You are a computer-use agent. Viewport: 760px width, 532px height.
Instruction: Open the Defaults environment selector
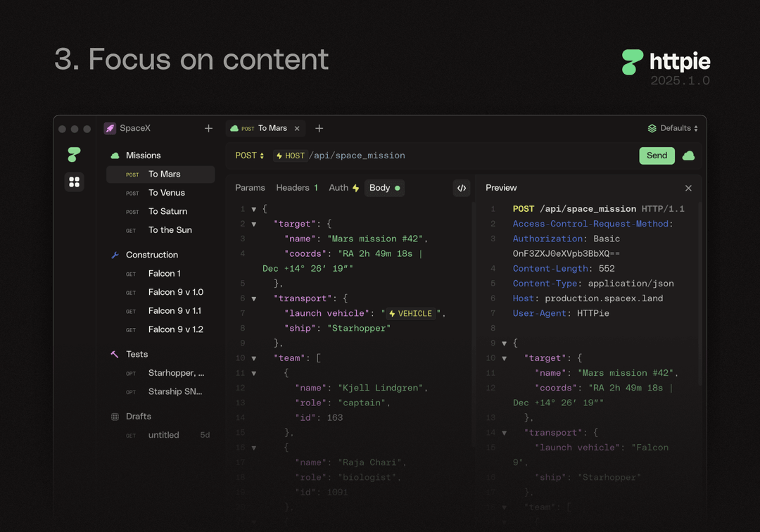click(673, 128)
